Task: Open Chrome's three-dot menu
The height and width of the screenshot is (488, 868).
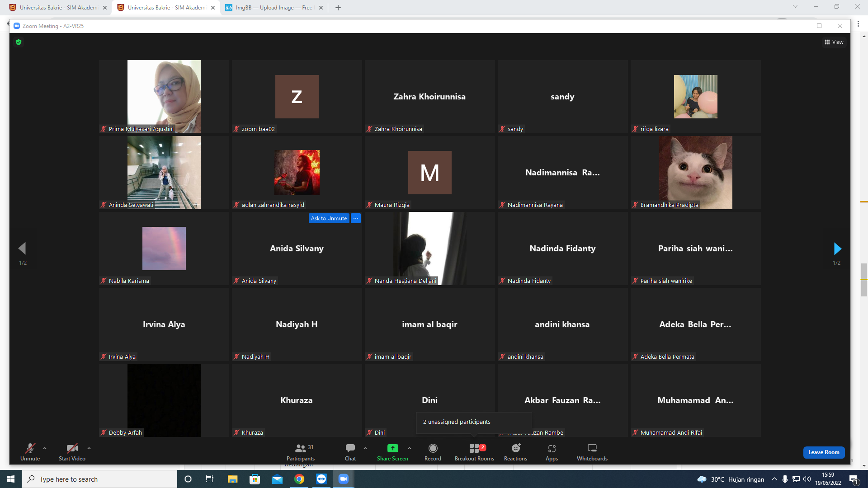Action: click(x=858, y=24)
